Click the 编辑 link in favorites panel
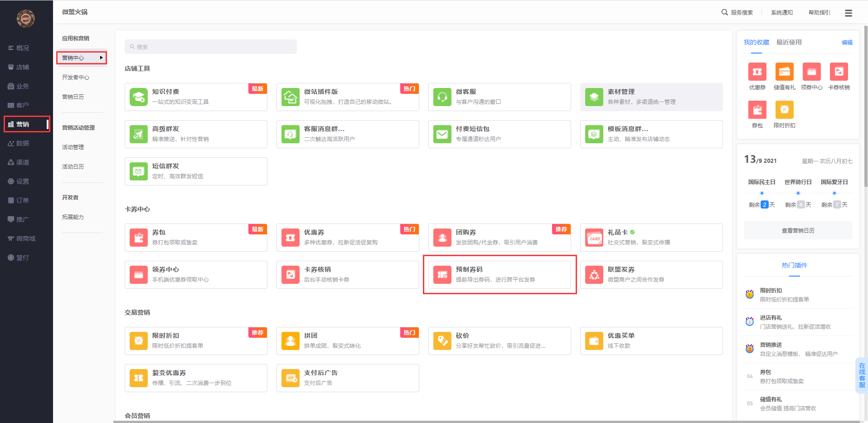This screenshot has height=423, width=868. [x=847, y=43]
